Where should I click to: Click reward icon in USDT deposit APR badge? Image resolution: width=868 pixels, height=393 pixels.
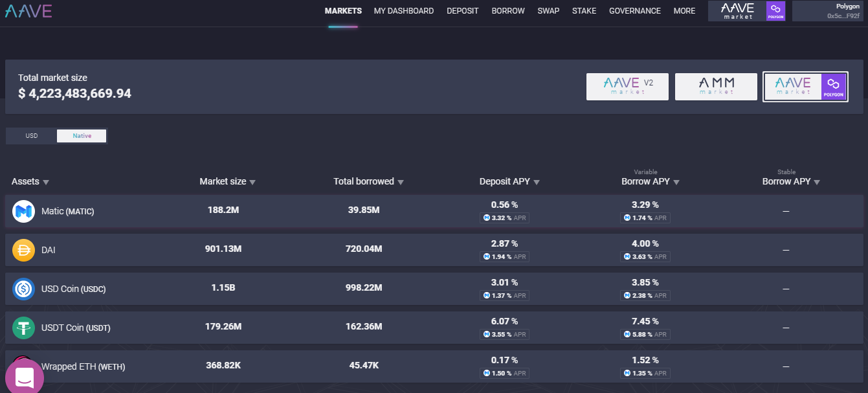487,335
